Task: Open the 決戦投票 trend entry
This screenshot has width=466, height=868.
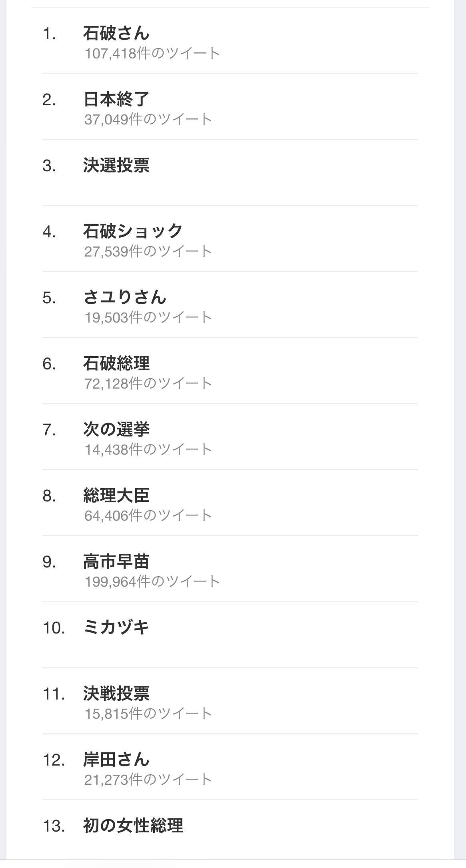Action: (x=116, y=694)
